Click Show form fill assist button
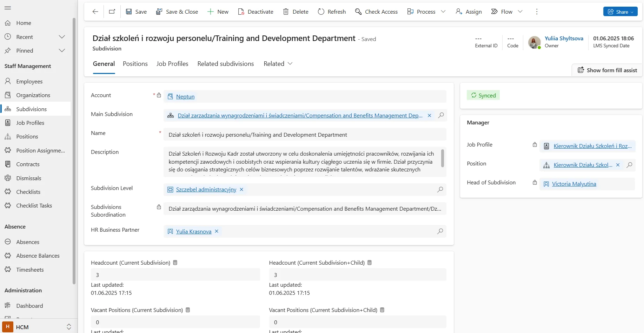644x333 pixels. (x=607, y=70)
